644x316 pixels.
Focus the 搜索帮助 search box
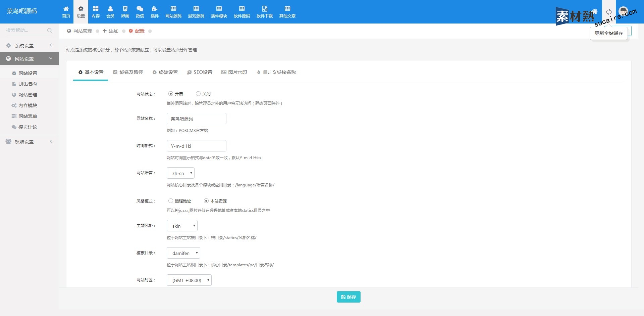click(25, 31)
